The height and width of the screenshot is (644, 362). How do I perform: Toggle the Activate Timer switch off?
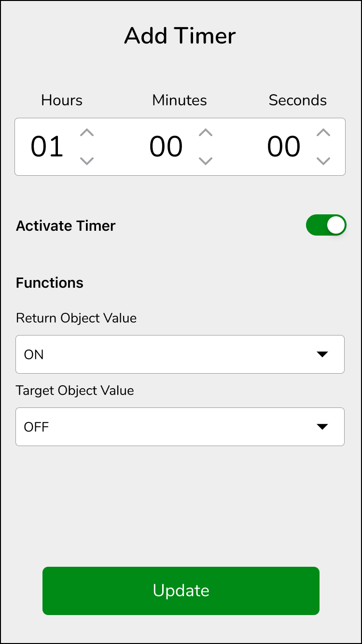[326, 225]
